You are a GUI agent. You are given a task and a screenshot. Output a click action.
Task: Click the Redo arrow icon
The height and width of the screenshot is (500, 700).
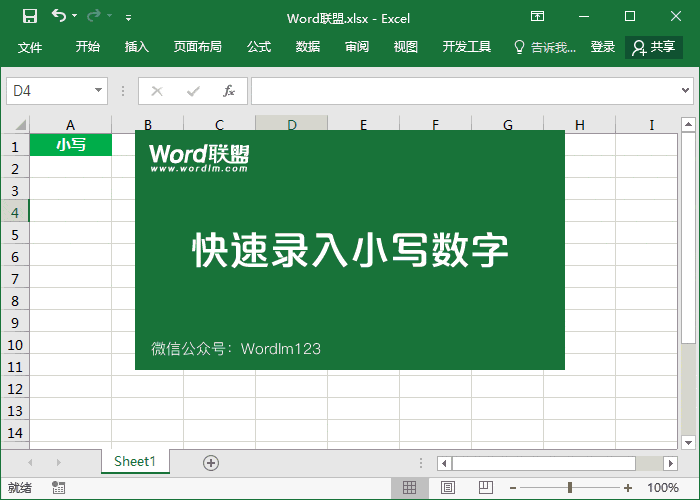click(94, 17)
